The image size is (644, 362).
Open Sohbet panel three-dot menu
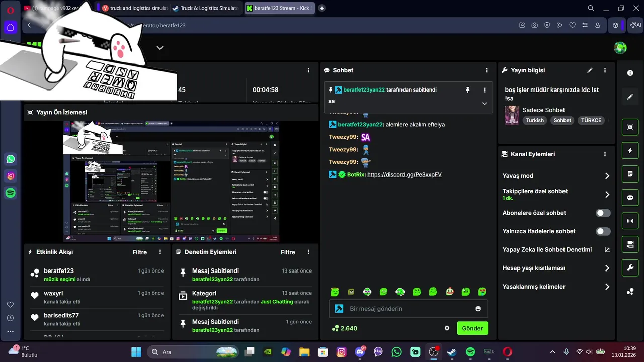click(486, 70)
